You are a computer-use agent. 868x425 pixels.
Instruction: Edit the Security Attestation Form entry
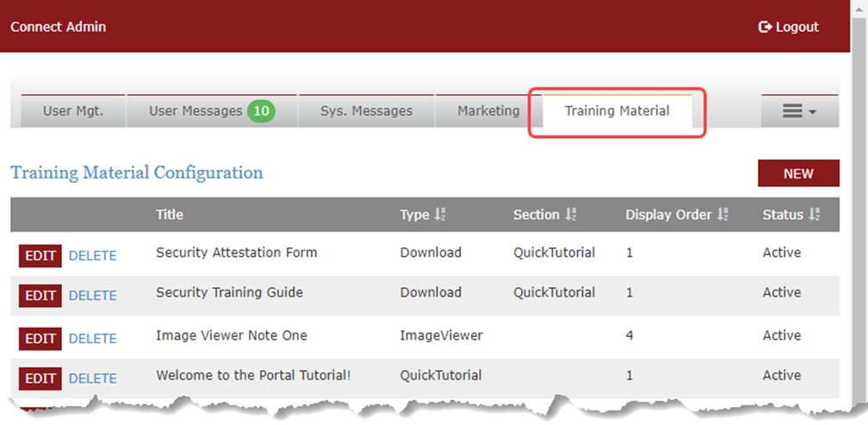pos(40,256)
